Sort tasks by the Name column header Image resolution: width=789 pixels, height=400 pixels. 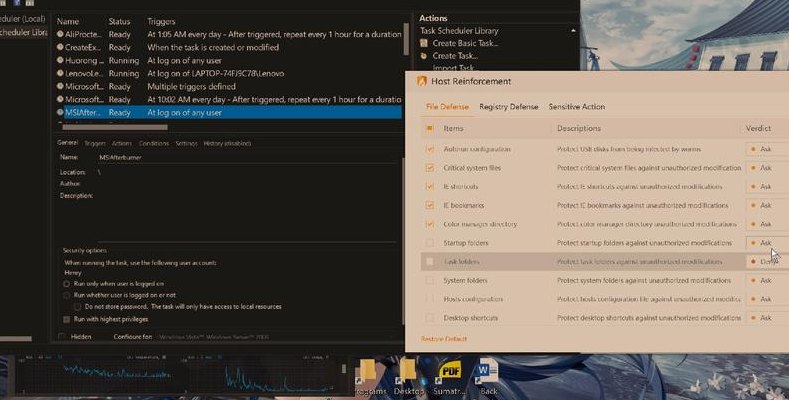[x=68, y=22]
